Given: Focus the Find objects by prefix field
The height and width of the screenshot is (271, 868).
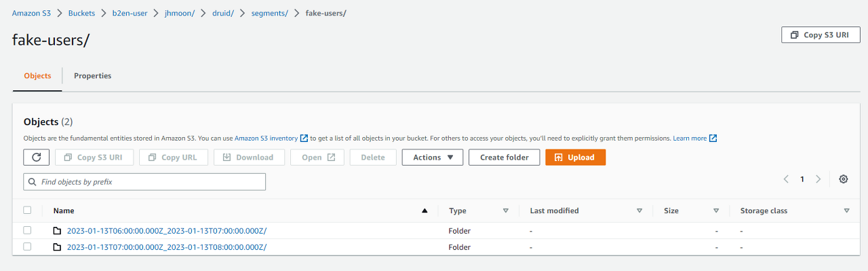Looking at the screenshot, I should click(x=144, y=182).
